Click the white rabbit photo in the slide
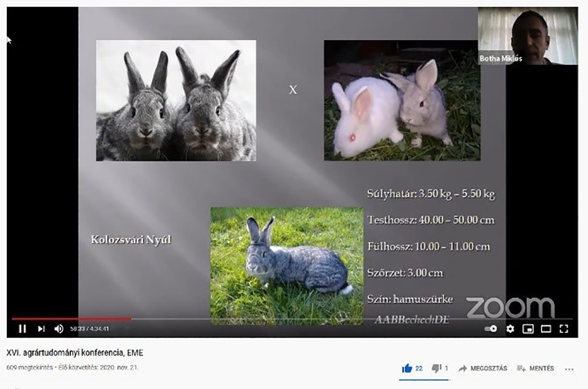This screenshot has height=389, width=588. 402,100
